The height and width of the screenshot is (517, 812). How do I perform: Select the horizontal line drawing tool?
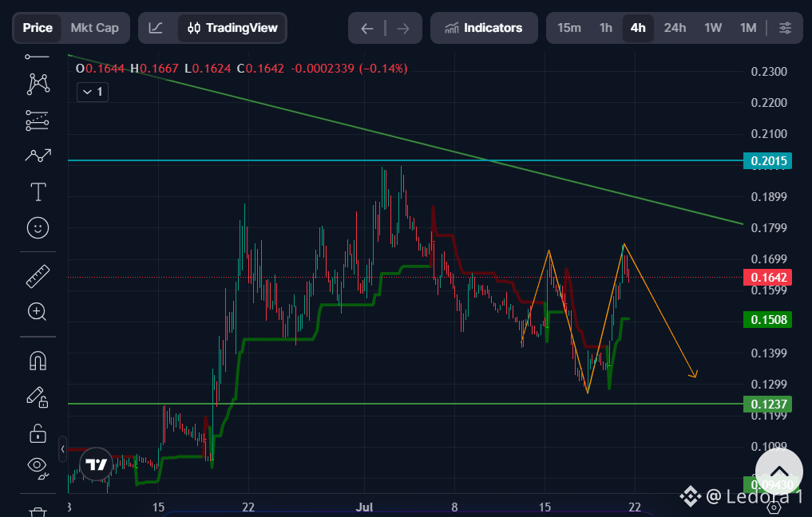coord(38,57)
